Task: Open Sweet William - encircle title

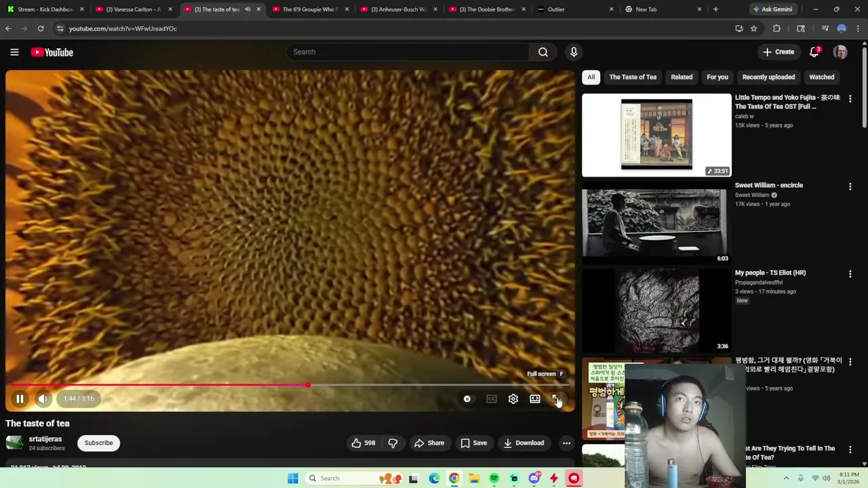Action: (x=769, y=185)
